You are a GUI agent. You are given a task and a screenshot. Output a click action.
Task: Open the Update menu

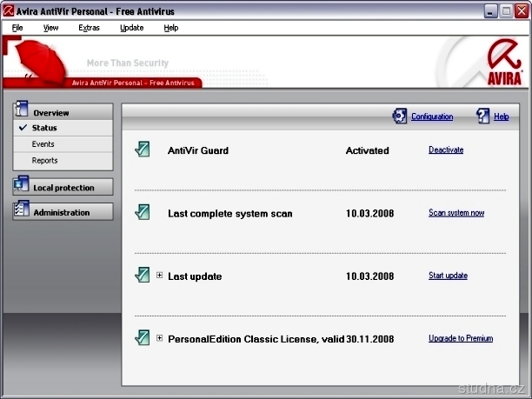click(x=131, y=28)
